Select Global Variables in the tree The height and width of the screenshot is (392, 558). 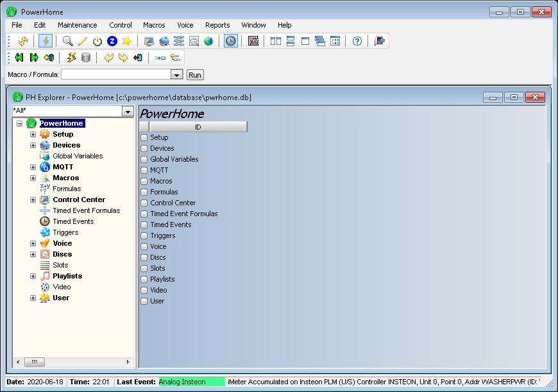click(x=78, y=156)
